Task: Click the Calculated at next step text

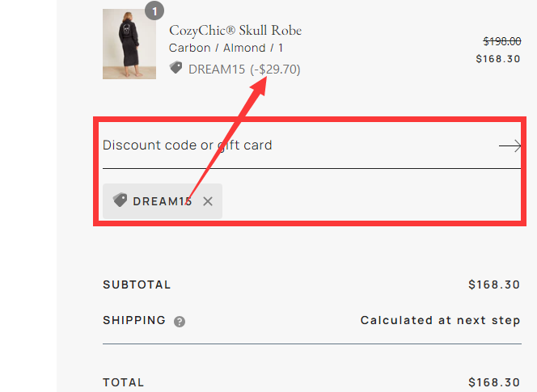Action: tap(440, 320)
